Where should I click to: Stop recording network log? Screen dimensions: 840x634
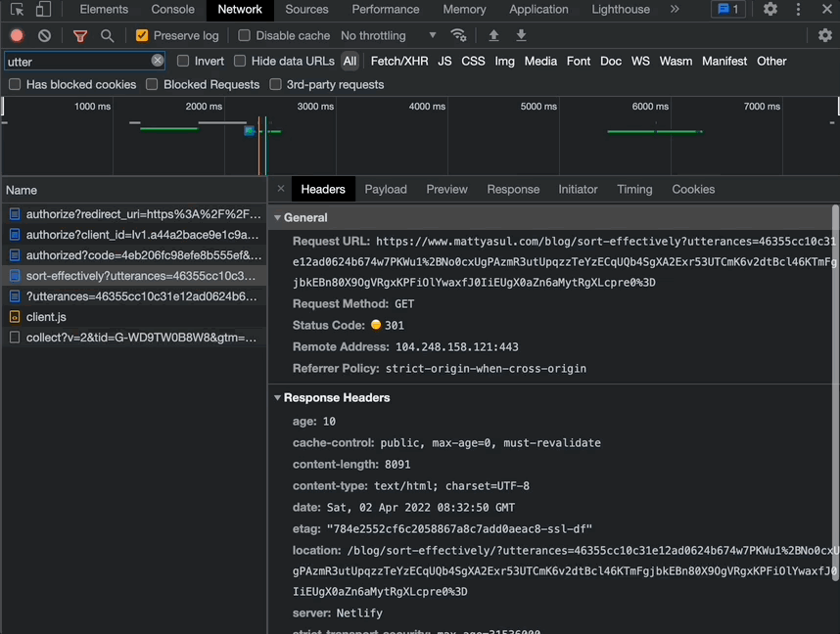[x=17, y=36]
